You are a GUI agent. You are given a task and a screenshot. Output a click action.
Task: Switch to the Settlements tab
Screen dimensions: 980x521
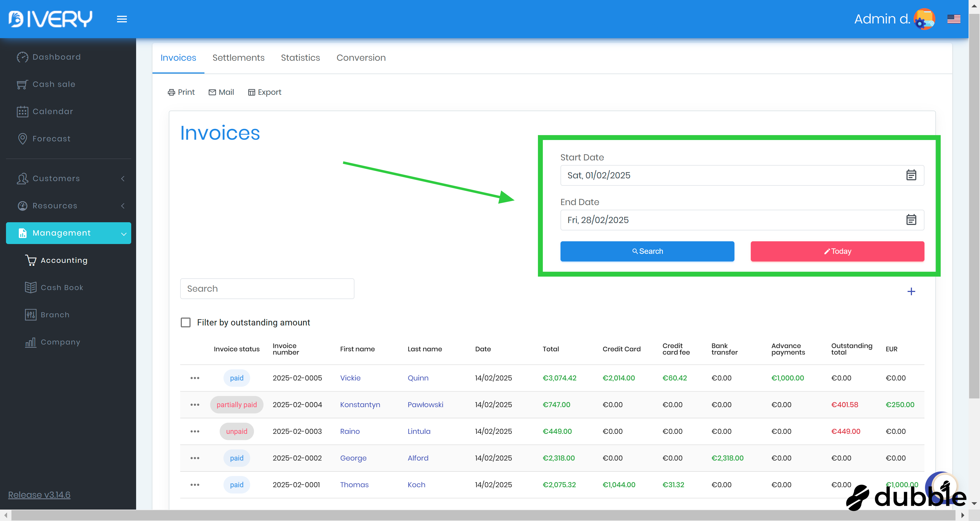pyautogui.click(x=238, y=58)
